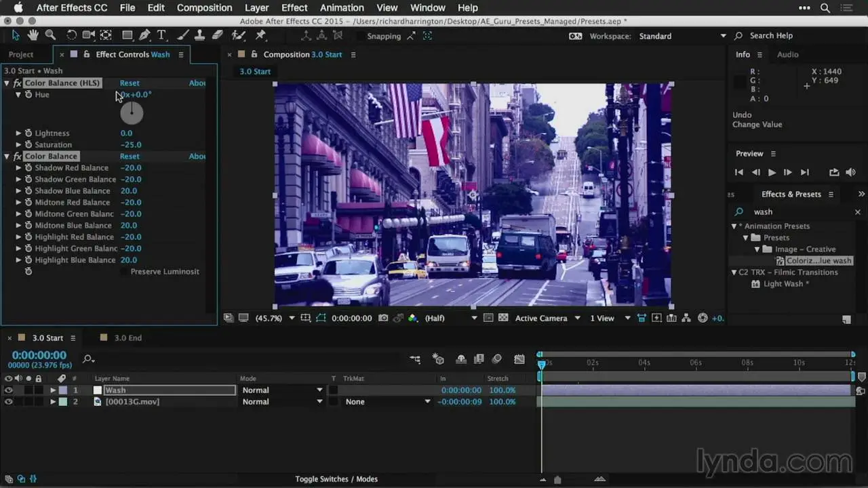
Task: Toggle the Preserve Luminosity checkbox
Action: [123, 272]
